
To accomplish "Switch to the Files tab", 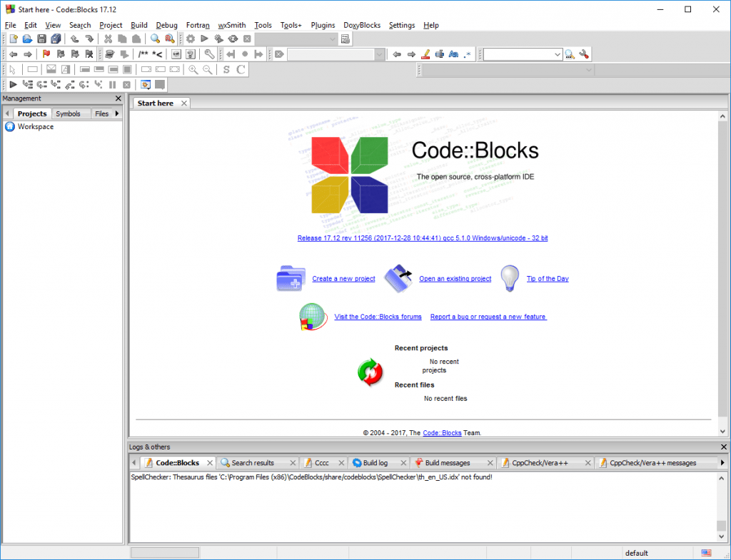I will tap(101, 113).
